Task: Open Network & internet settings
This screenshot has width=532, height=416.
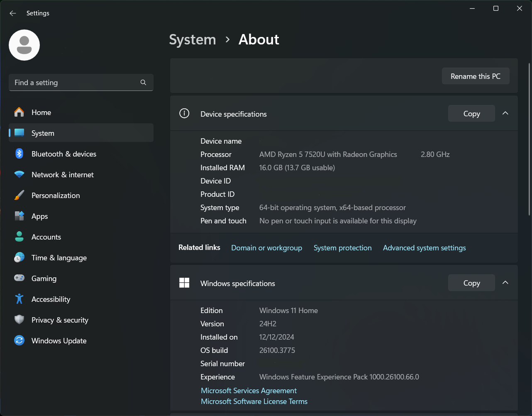Action: (x=62, y=174)
